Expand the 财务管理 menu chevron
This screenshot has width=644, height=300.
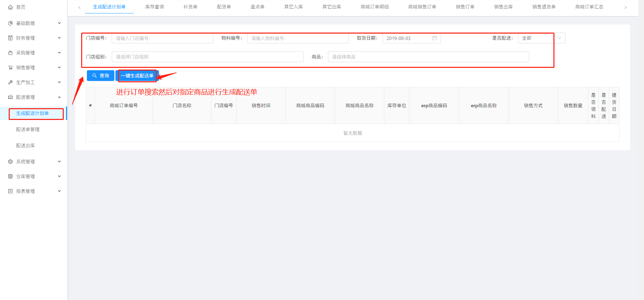pyautogui.click(x=59, y=38)
